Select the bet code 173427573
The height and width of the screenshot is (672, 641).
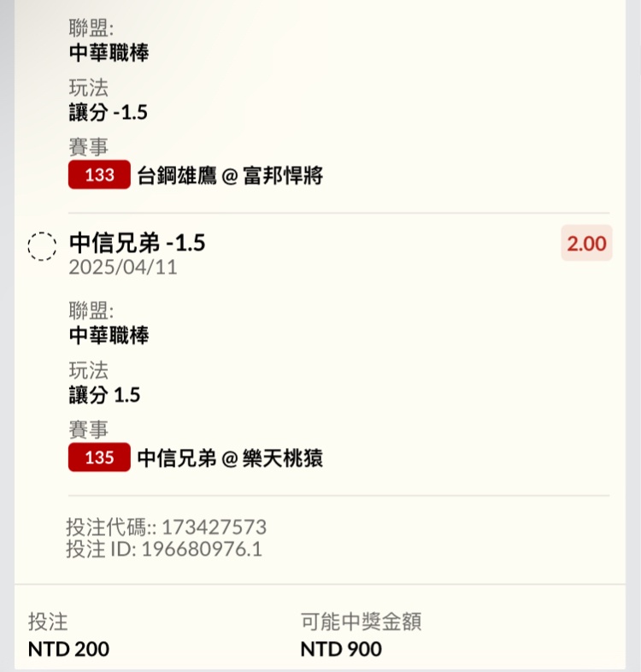pyautogui.click(x=214, y=527)
